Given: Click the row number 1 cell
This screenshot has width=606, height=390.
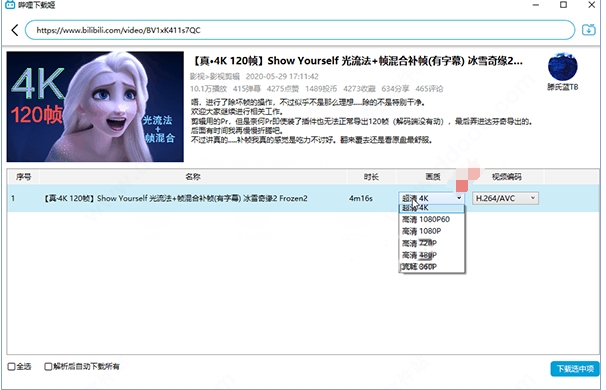Looking at the screenshot, I should coord(13,198).
